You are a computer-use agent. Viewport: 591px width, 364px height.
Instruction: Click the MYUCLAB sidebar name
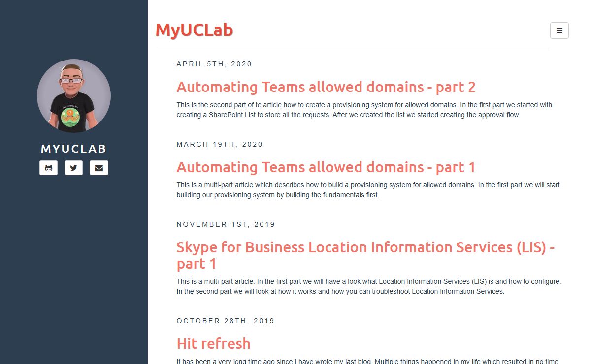[74, 149]
